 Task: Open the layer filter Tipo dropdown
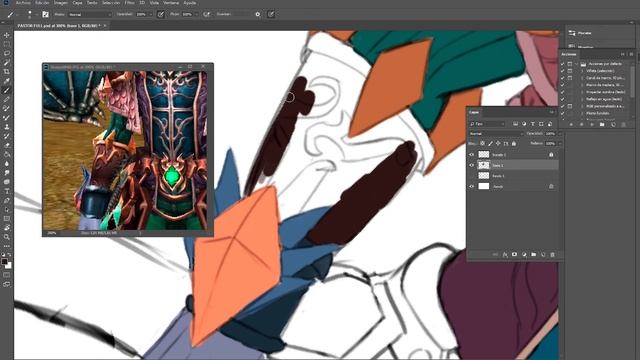point(487,124)
